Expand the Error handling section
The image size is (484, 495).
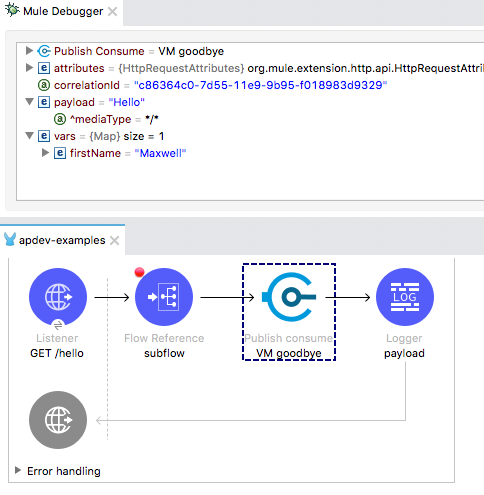click(18, 470)
